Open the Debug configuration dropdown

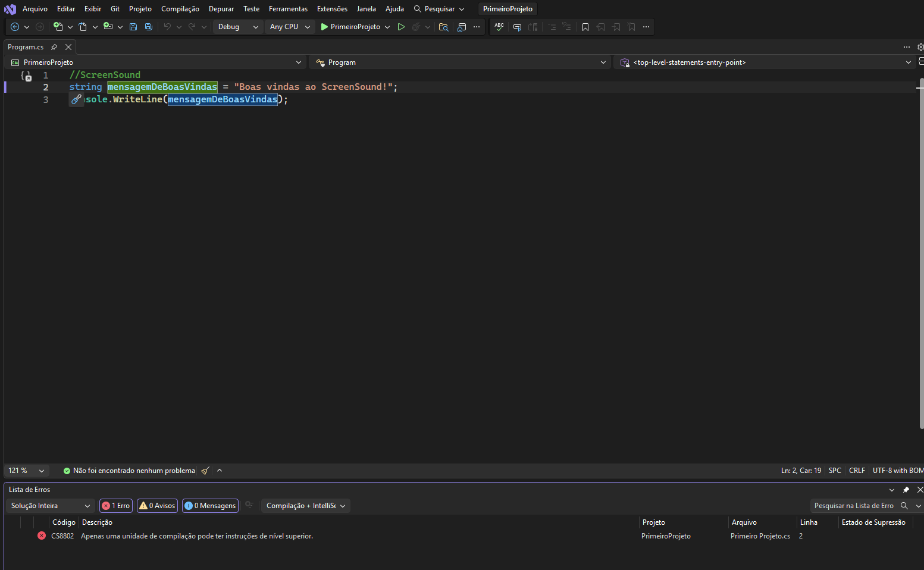238,27
